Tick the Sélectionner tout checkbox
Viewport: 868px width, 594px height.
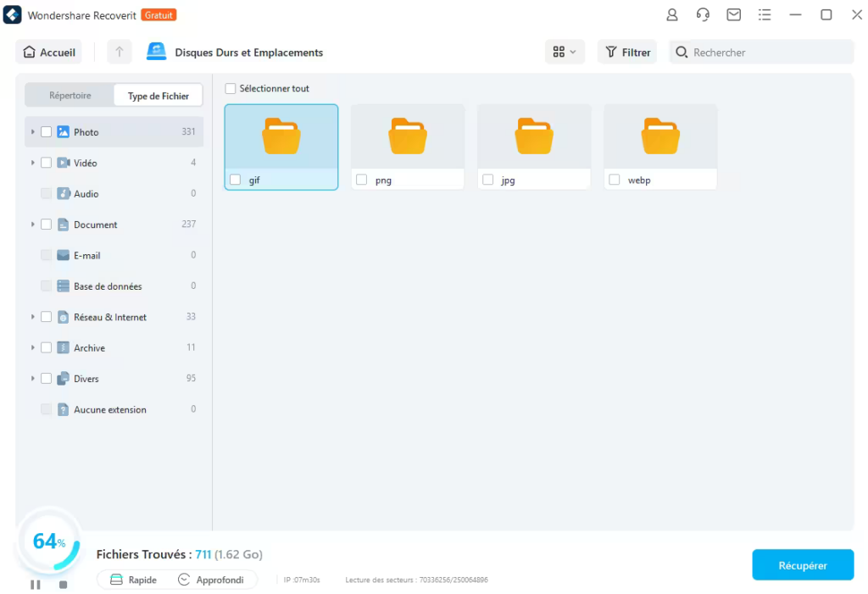(x=231, y=89)
